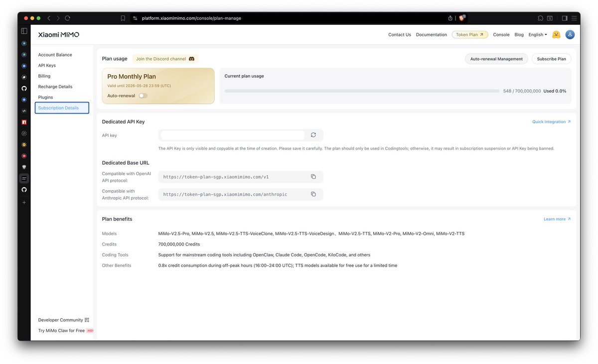
Task: Click the Models list text in Plan benefits
Action: tap(311, 234)
